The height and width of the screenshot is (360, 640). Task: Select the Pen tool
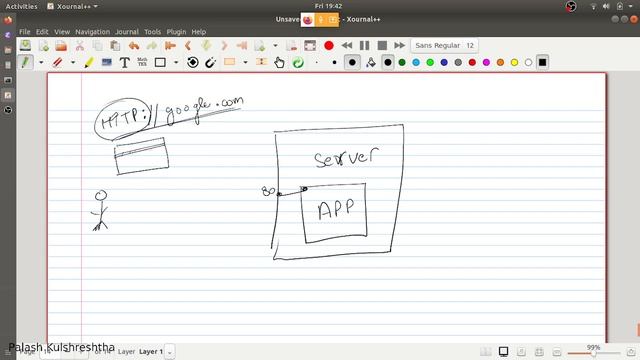coord(25,62)
